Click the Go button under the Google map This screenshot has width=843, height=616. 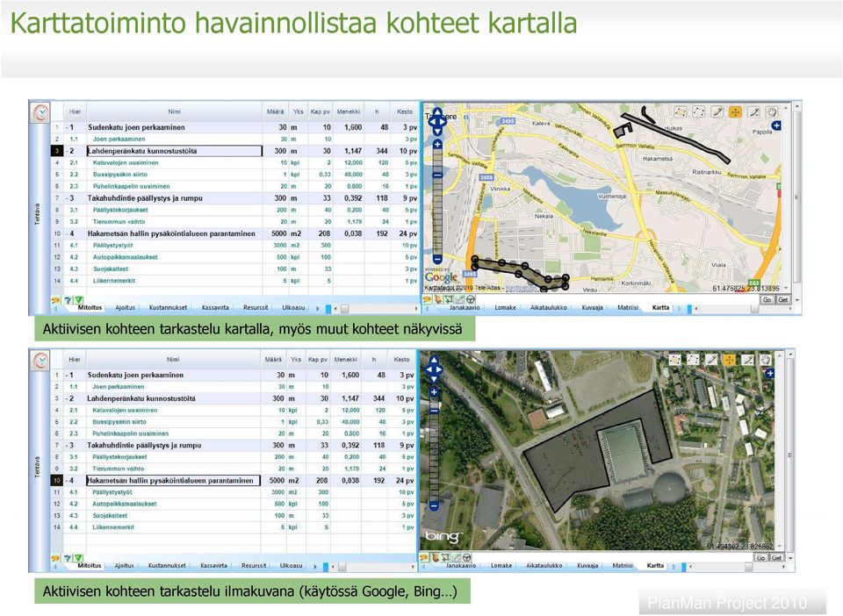[x=767, y=300]
